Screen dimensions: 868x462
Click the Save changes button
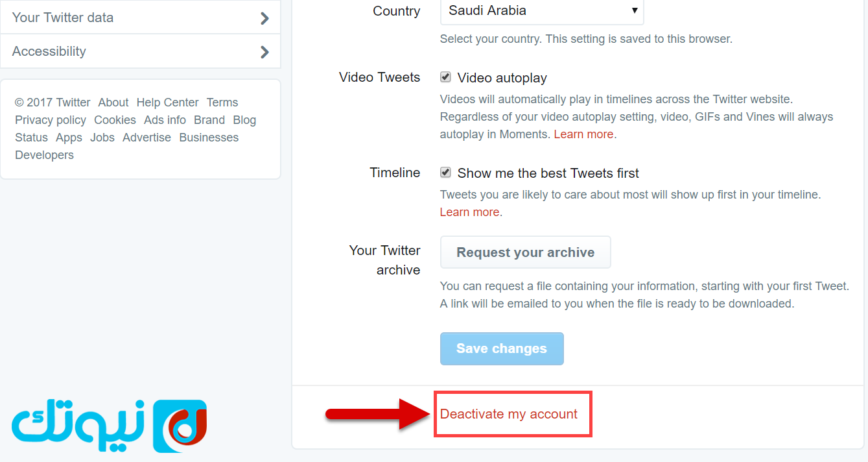point(502,348)
